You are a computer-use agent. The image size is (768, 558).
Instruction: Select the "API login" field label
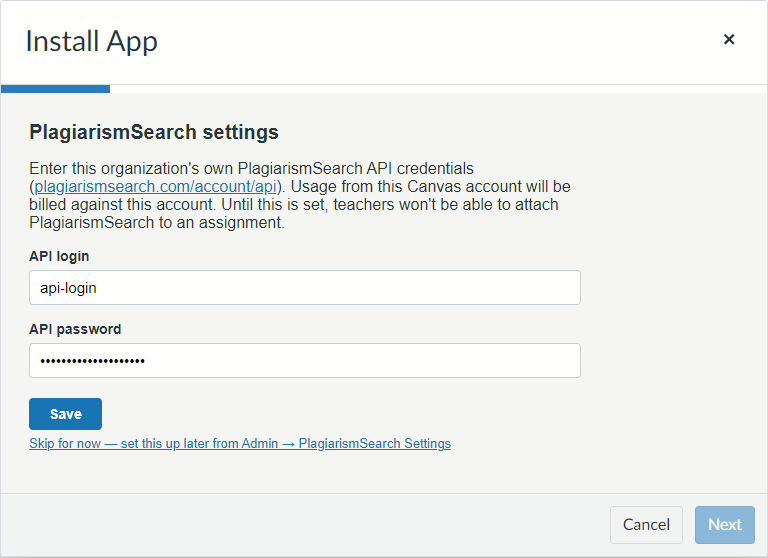point(59,256)
